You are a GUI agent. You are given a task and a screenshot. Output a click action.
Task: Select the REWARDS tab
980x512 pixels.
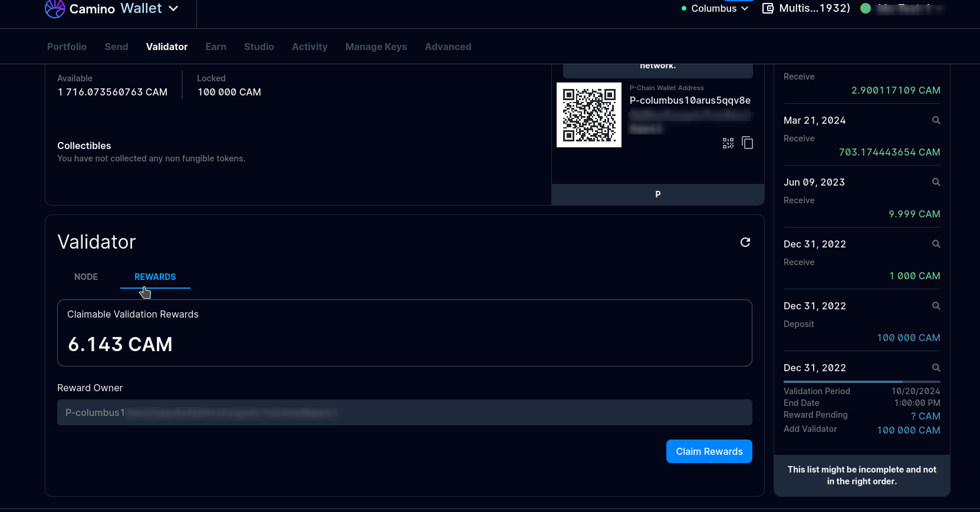(x=155, y=277)
